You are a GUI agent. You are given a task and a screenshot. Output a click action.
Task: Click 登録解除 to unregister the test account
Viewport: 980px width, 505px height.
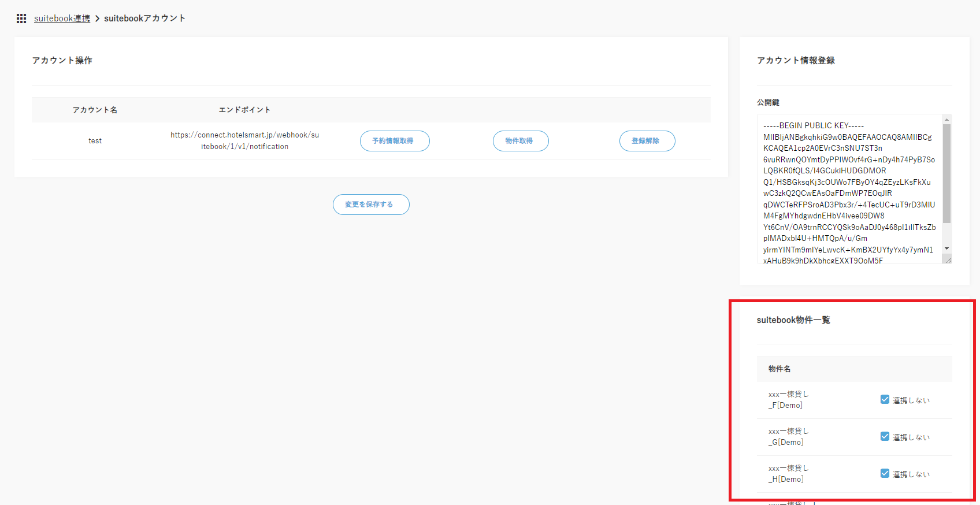tap(647, 141)
